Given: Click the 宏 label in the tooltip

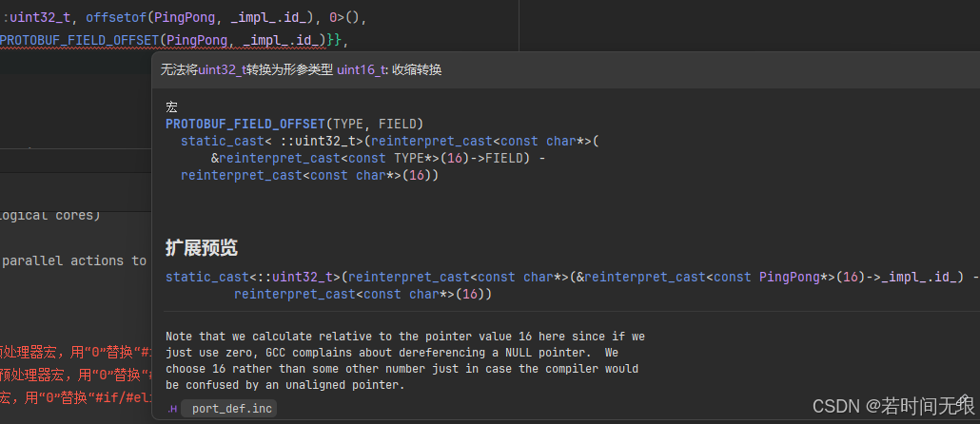Looking at the screenshot, I should point(171,106).
